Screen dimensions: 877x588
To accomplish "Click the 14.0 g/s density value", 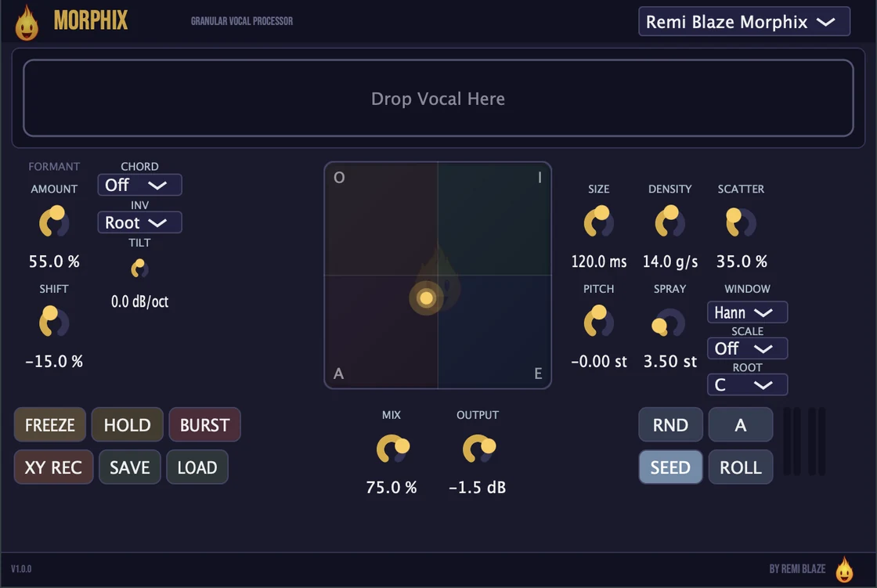I will 669,262.
